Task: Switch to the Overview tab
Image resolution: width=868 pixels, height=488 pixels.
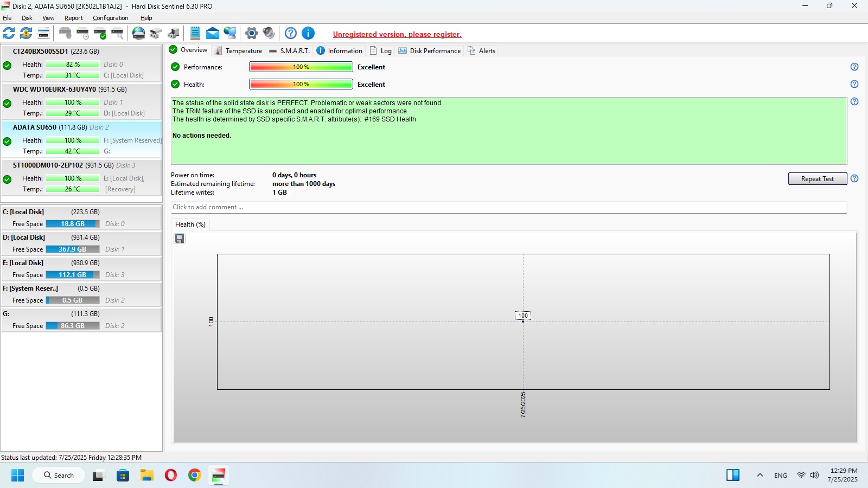Action: tap(188, 50)
